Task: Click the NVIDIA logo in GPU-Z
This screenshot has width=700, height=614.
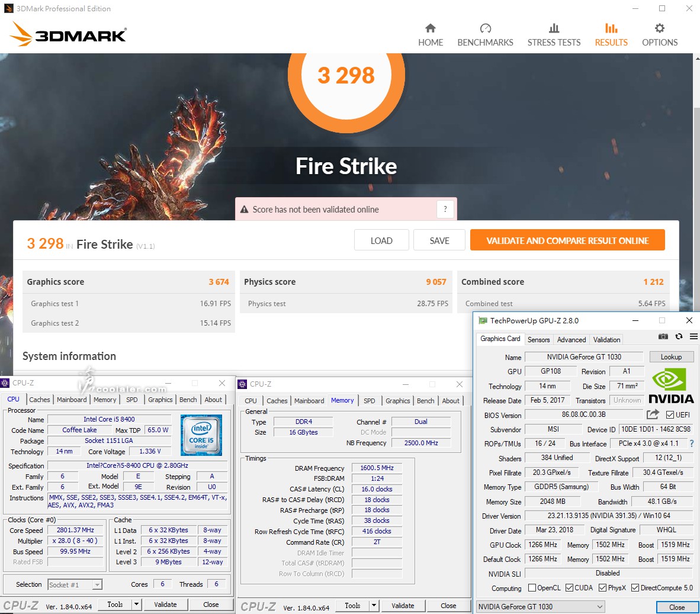Action: click(671, 385)
